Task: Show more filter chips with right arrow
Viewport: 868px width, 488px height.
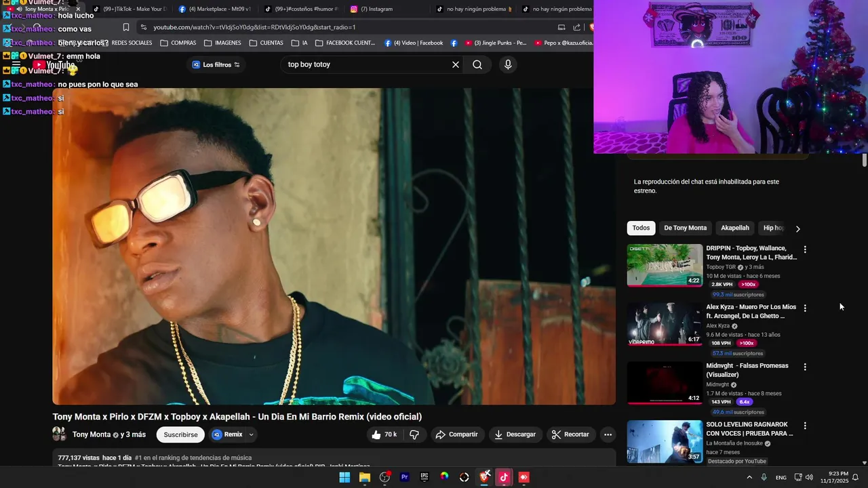Action: coord(797,228)
